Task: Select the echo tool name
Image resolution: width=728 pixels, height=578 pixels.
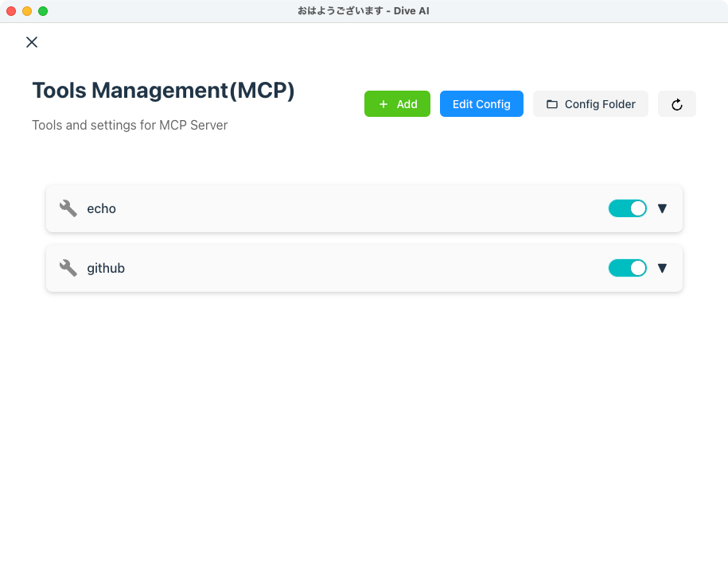Action: [x=101, y=209]
